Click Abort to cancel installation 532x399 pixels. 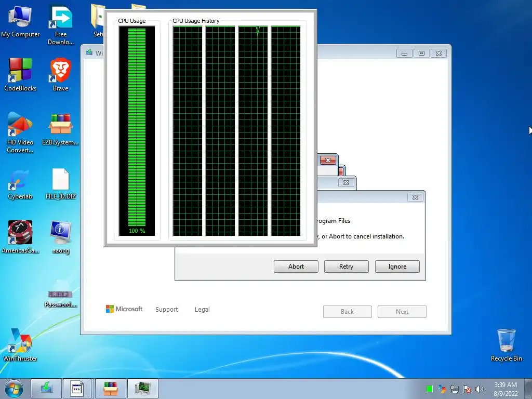click(x=296, y=267)
